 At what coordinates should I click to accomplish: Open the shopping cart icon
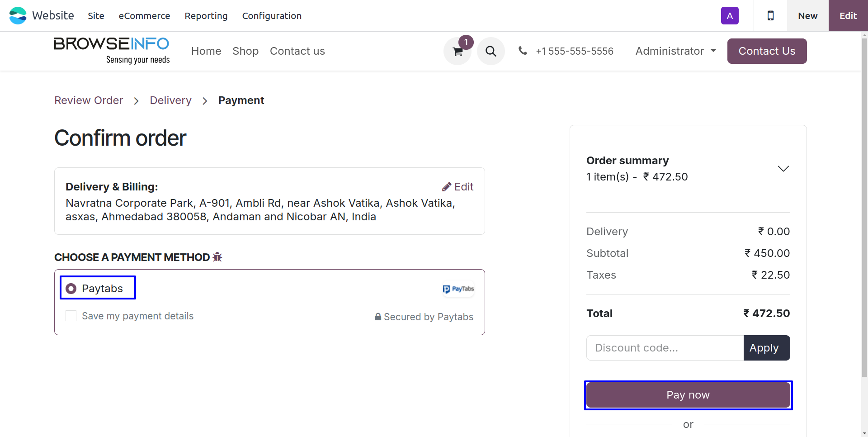point(458,52)
